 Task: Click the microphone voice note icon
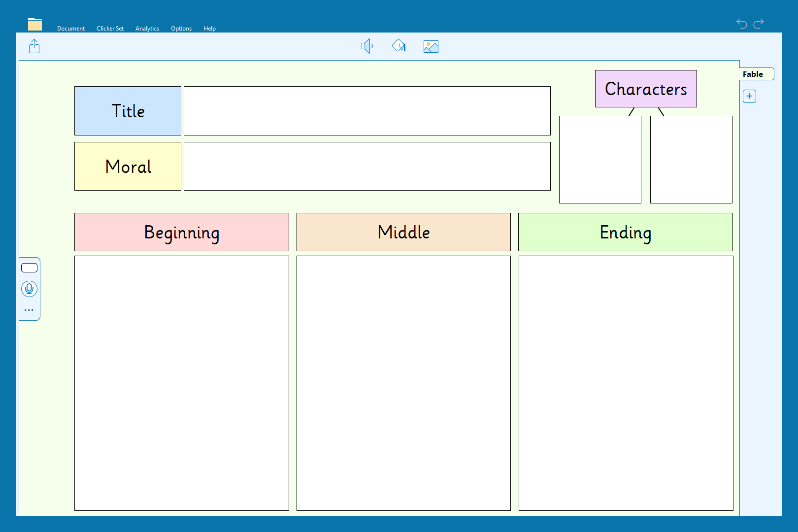(x=29, y=289)
